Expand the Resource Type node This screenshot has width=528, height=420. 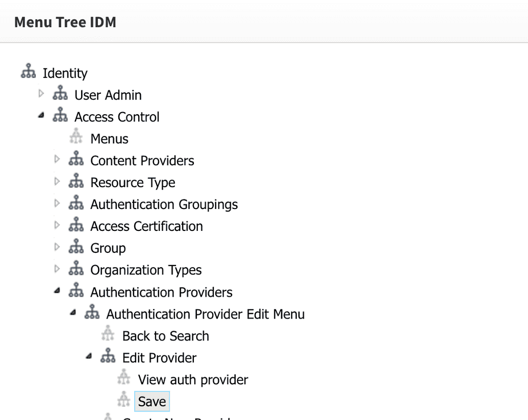tap(57, 181)
